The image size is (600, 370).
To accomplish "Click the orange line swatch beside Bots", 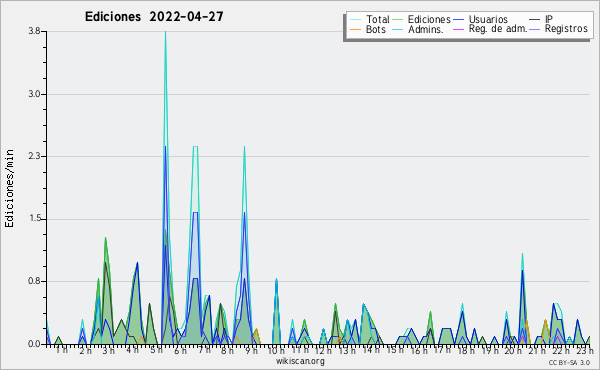I will click(355, 29).
